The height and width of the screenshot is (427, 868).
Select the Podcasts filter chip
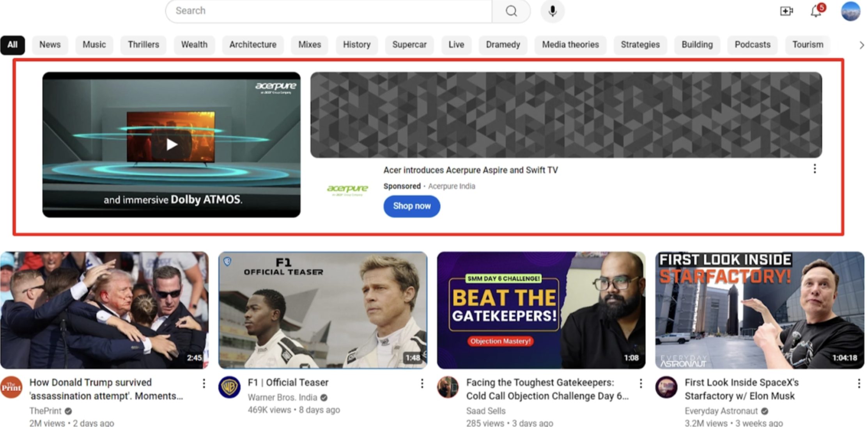(752, 44)
